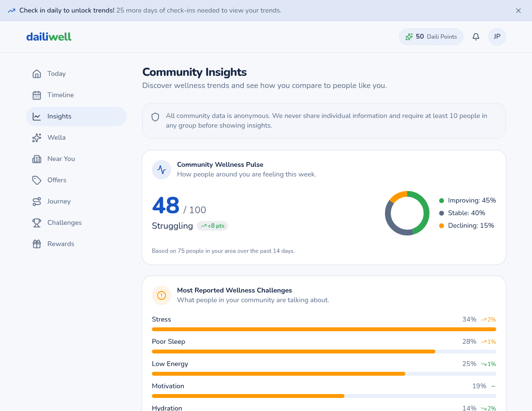Click the score '48' value
Viewport: 532px width, 411px height.
pos(165,205)
